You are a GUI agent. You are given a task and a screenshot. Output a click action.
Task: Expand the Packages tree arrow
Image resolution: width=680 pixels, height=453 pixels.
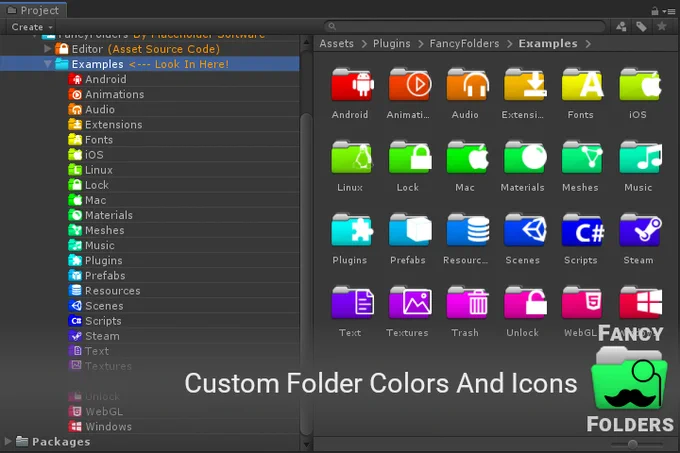point(7,441)
